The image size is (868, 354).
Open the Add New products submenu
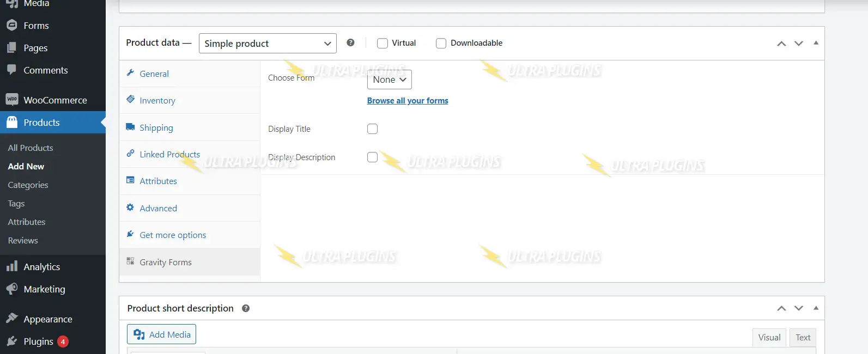click(x=26, y=166)
